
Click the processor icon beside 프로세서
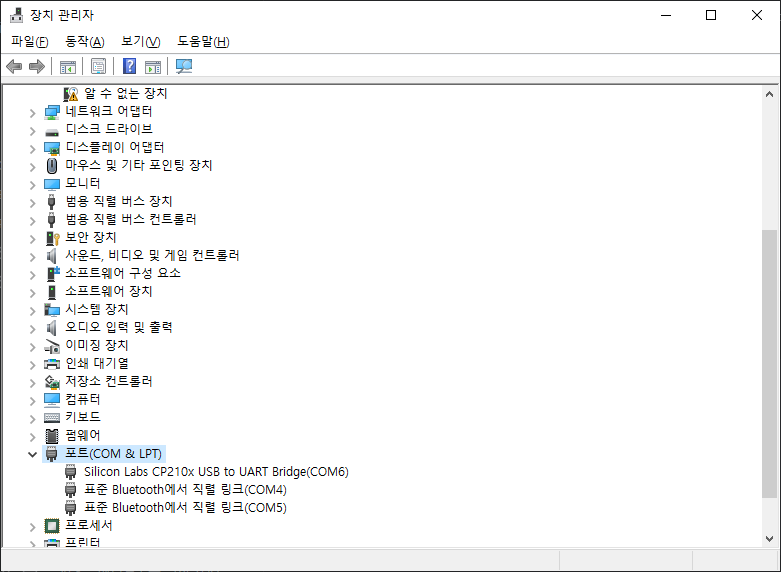[x=52, y=526]
